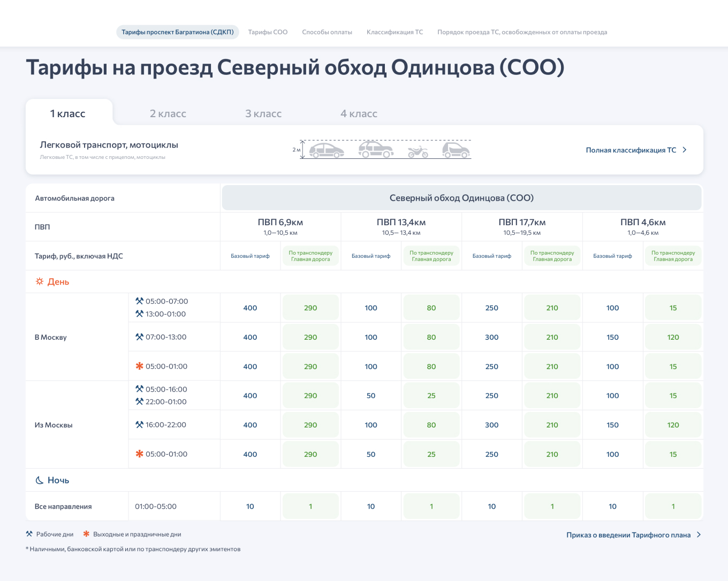
Task: Select the Классификация ТС navigation link
Action: [x=395, y=32]
